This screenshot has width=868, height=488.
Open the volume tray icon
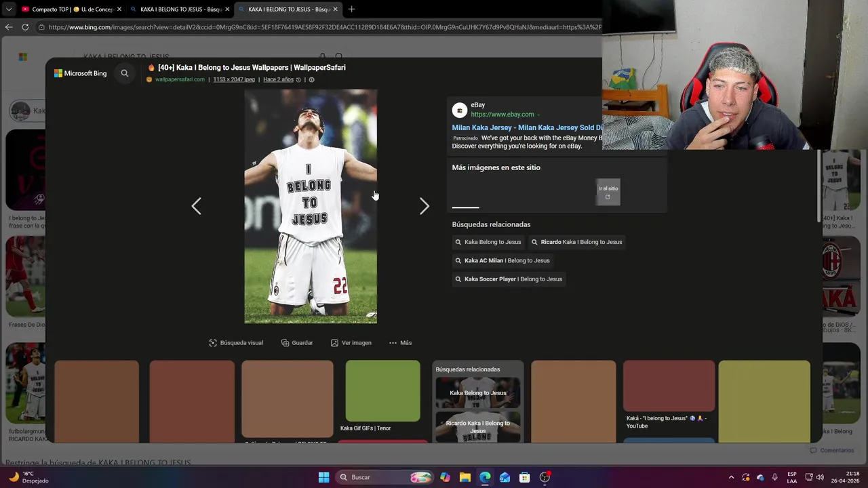820,477
